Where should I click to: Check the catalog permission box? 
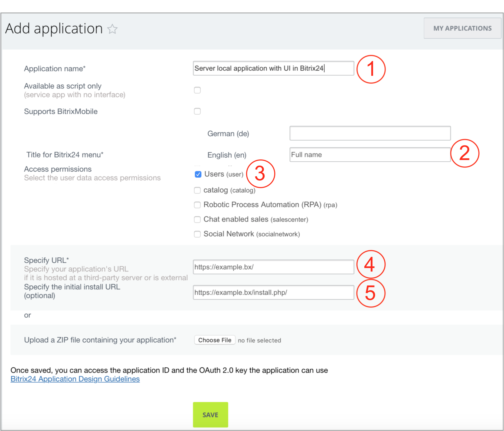click(197, 190)
